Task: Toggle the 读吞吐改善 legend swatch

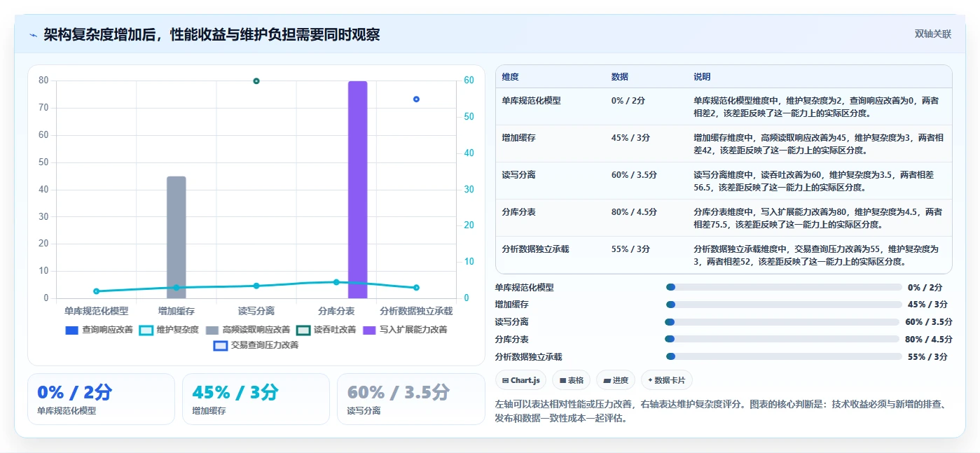Action: [x=303, y=330]
